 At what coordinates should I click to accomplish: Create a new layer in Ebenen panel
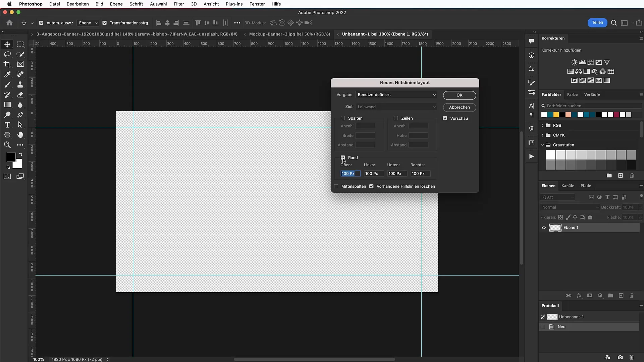click(x=621, y=296)
